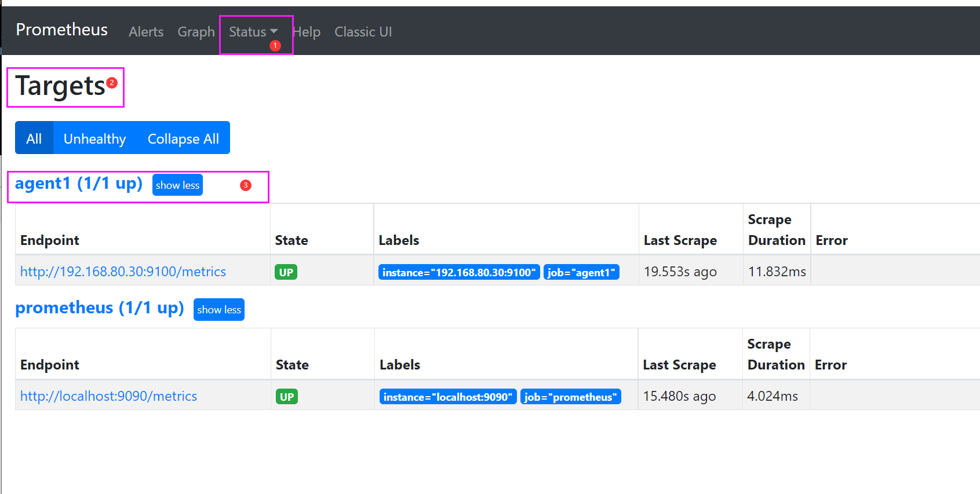
Task: Open http://localhost:9090/metrics endpoint link
Action: (109, 396)
